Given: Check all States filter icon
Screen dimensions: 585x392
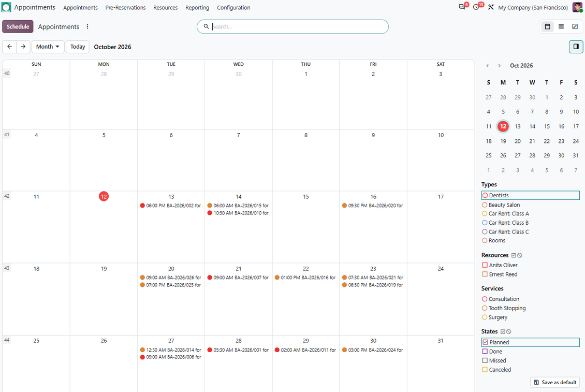Looking at the screenshot, I should [x=503, y=331].
